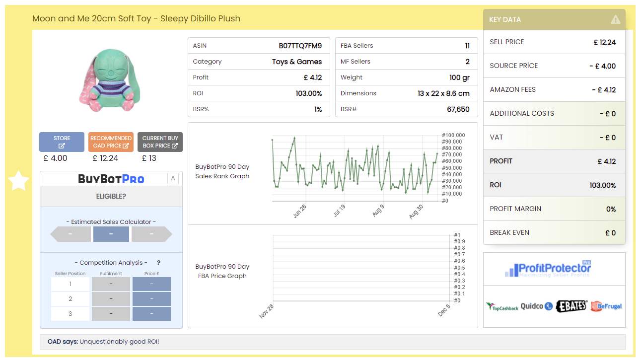Click the Sales Rank Graph label
643x364 pixels.
pyautogui.click(x=222, y=172)
